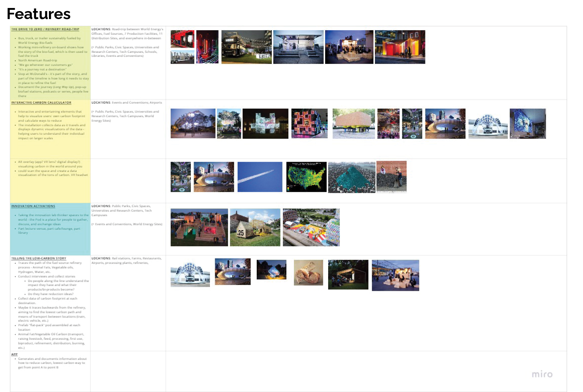The image size is (583, 392).
Task: Click the red and yellow building facade photo
Action: 400,47
